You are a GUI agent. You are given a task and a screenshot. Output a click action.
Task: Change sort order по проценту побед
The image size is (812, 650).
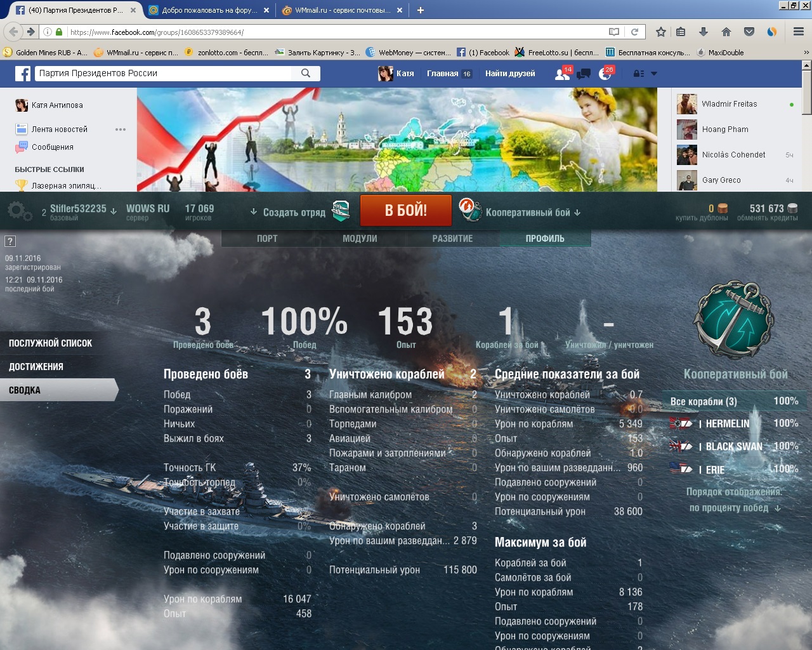735,508
